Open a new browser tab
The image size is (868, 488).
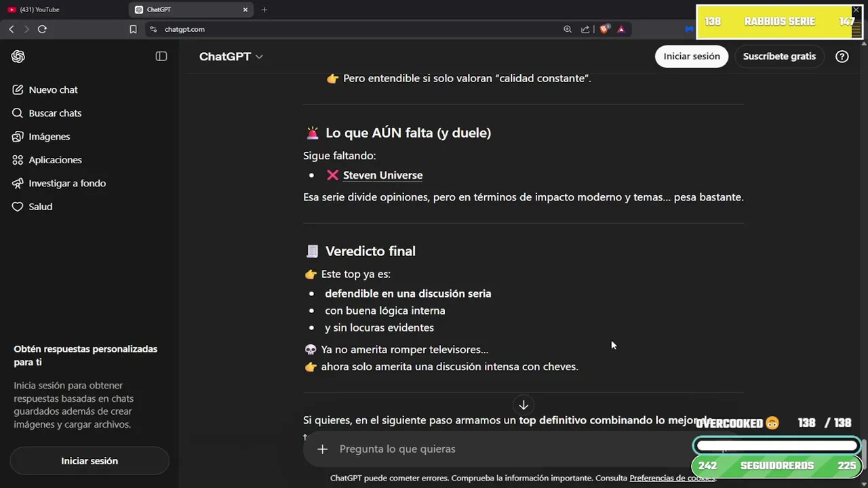264,9
